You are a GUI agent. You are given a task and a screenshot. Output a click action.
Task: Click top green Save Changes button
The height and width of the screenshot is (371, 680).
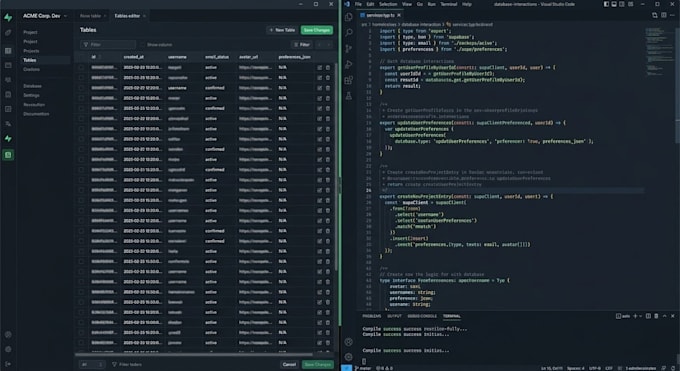coord(317,30)
